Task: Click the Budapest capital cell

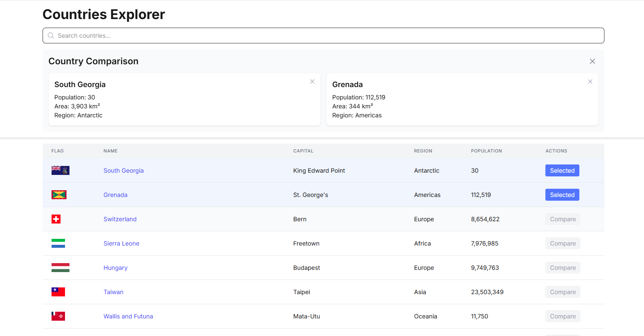Action: (x=307, y=268)
